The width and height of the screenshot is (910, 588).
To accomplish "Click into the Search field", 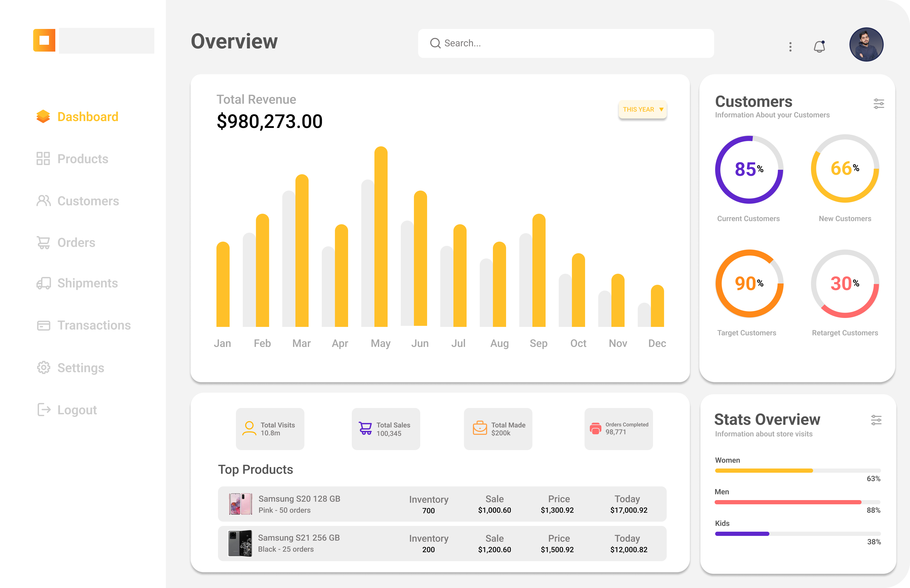I will [x=565, y=43].
